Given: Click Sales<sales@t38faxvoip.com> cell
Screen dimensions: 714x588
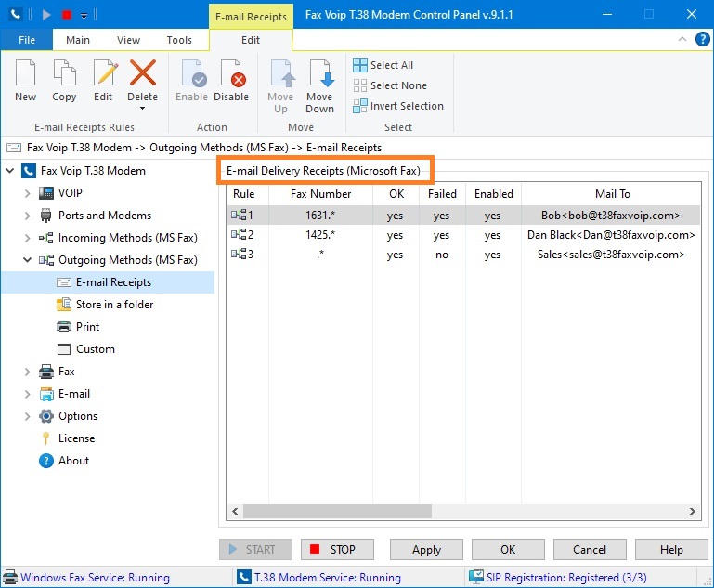Looking at the screenshot, I should 611,255.
